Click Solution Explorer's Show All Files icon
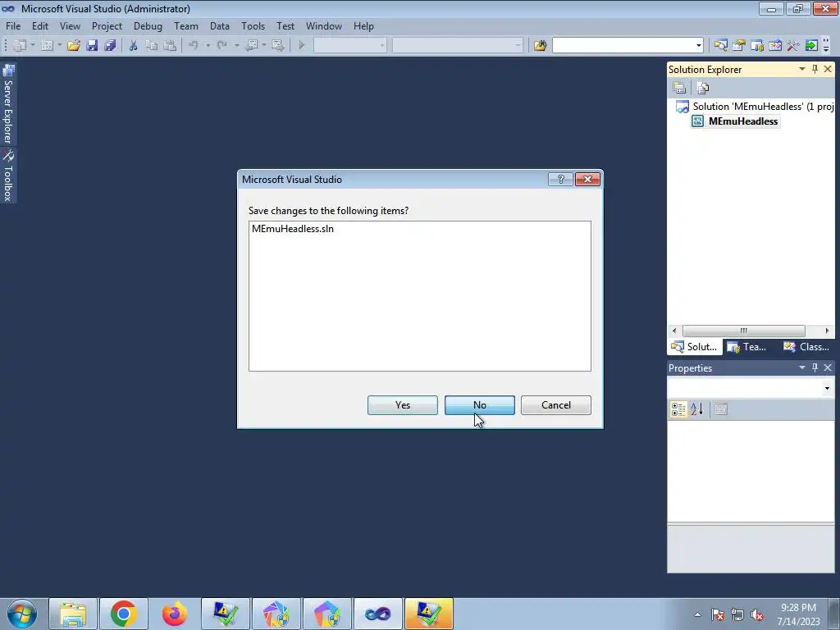 [703, 88]
